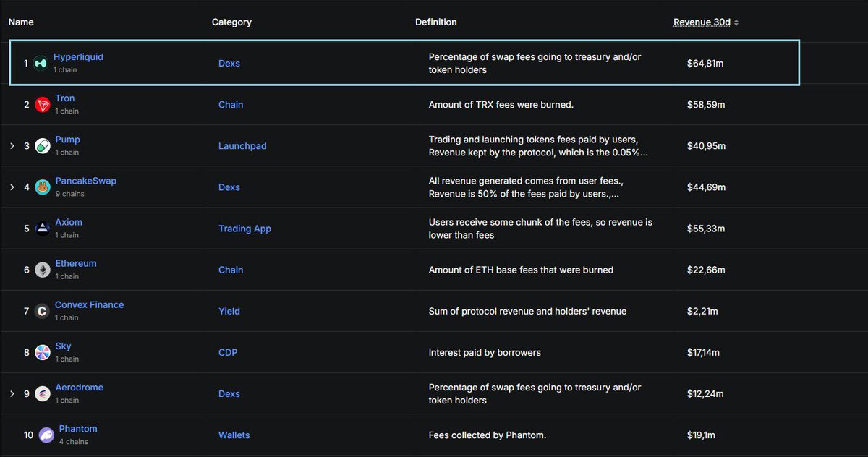Click the Pump pill logo icon
Viewport: 868px width, 457px height.
point(42,146)
